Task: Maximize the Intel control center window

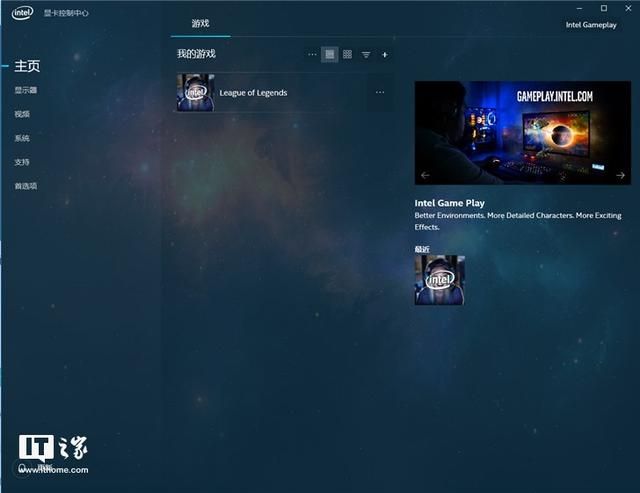Action: click(604, 8)
